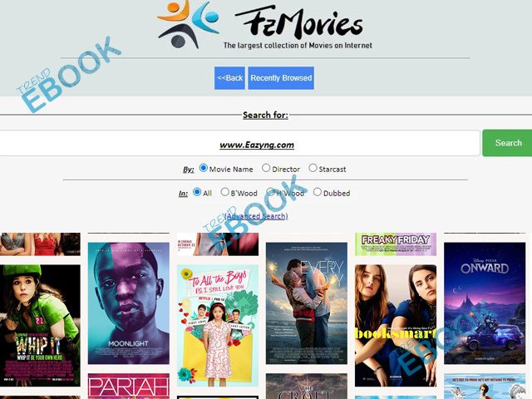Open the Craft movie poster

point(307,386)
